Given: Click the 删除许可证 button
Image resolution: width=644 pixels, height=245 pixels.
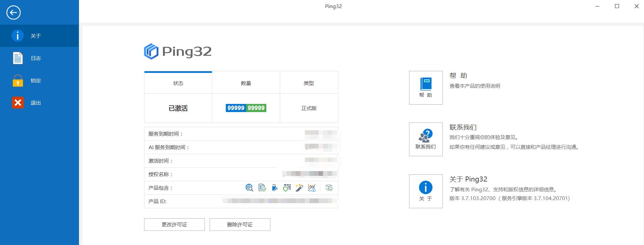Looking at the screenshot, I should coord(240,224).
